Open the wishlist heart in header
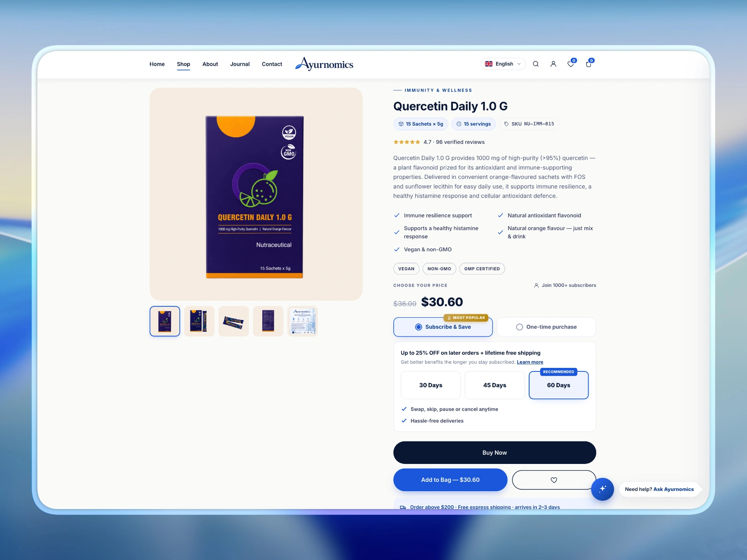747x560 pixels. [571, 64]
